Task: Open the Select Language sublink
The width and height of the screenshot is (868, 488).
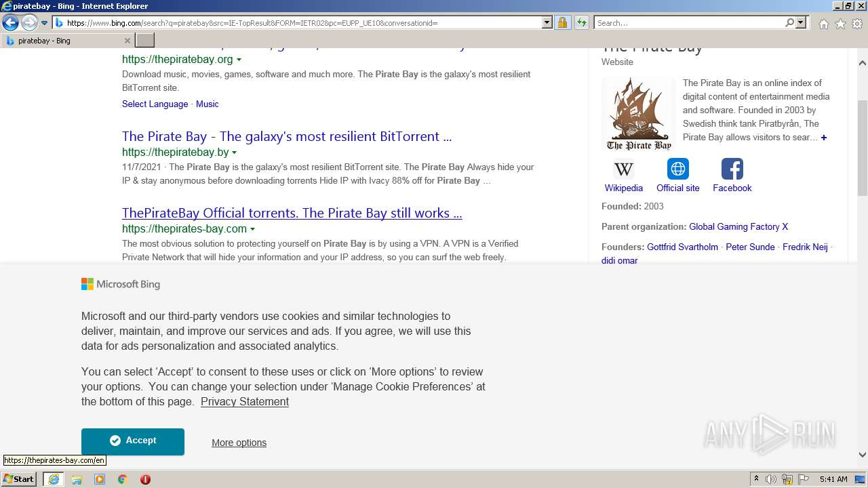Action: click(x=155, y=104)
